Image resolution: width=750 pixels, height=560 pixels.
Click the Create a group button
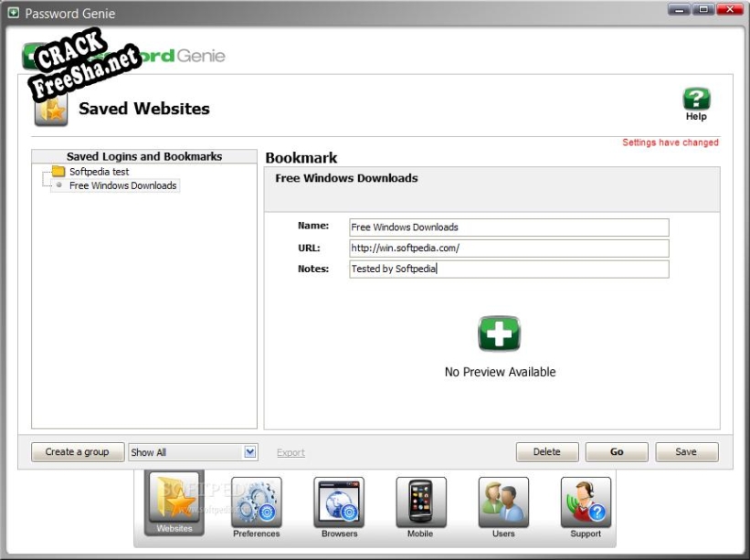(x=77, y=452)
